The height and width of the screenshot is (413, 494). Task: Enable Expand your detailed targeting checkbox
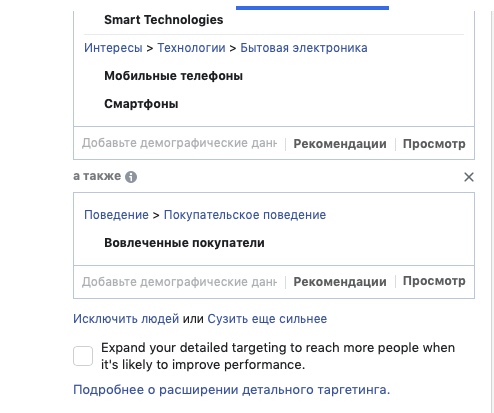(x=83, y=356)
